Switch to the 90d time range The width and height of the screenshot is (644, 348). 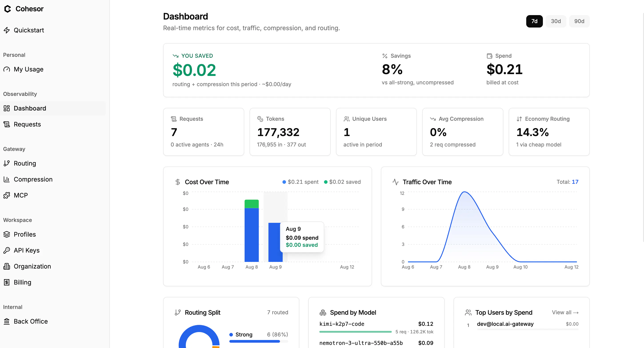click(x=579, y=21)
